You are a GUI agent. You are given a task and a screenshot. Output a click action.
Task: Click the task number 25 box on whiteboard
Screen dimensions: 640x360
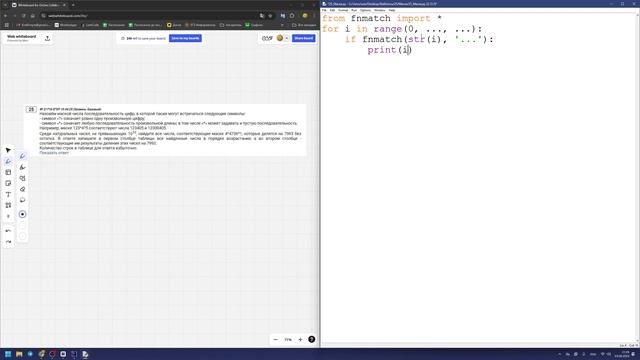(x=31, y=109)
